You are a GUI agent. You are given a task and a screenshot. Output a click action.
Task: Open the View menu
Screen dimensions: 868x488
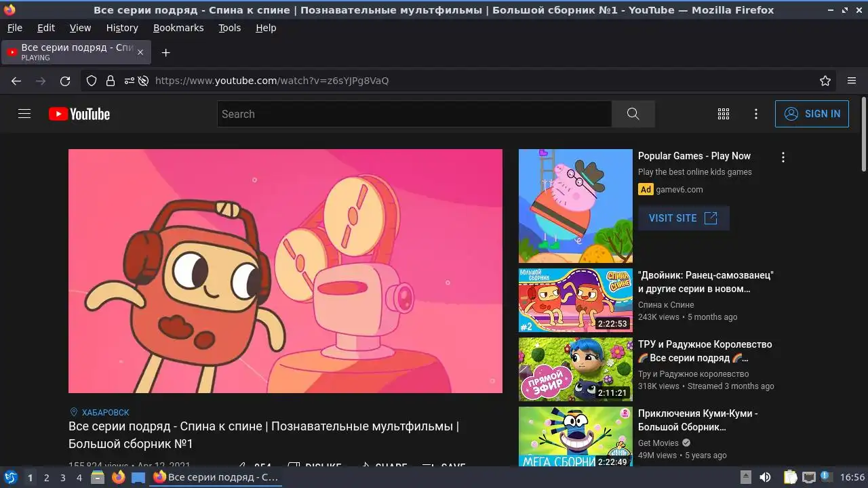80,28
